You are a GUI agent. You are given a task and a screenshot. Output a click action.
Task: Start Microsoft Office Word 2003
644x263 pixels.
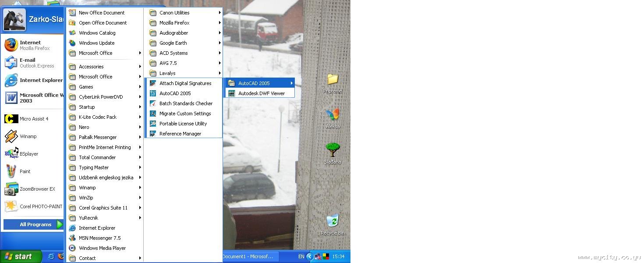(33, 98)
